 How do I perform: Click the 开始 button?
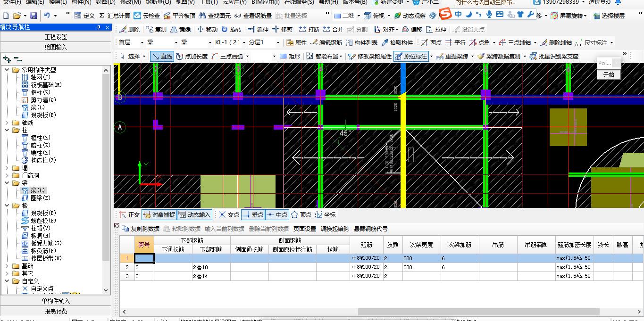[609, 74]
